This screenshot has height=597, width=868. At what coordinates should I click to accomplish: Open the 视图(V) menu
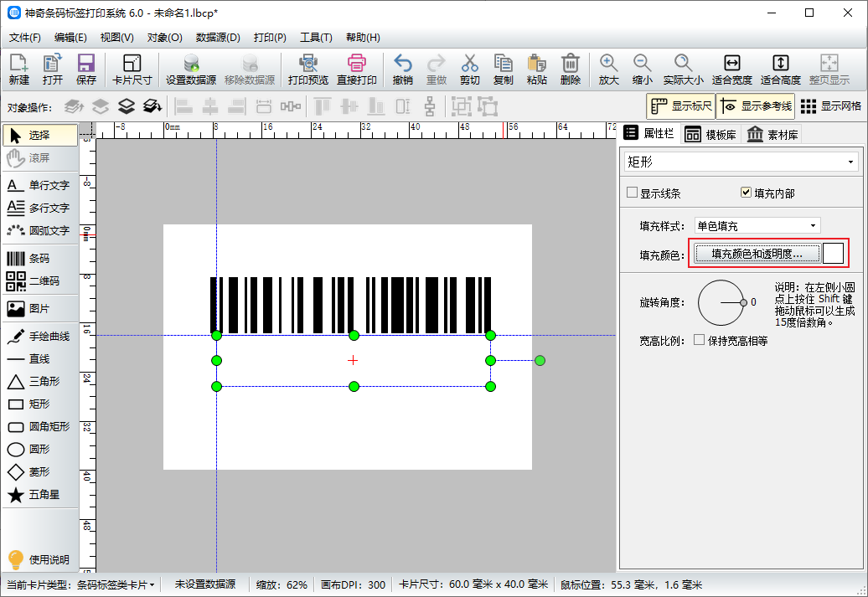tap(116, 38)
